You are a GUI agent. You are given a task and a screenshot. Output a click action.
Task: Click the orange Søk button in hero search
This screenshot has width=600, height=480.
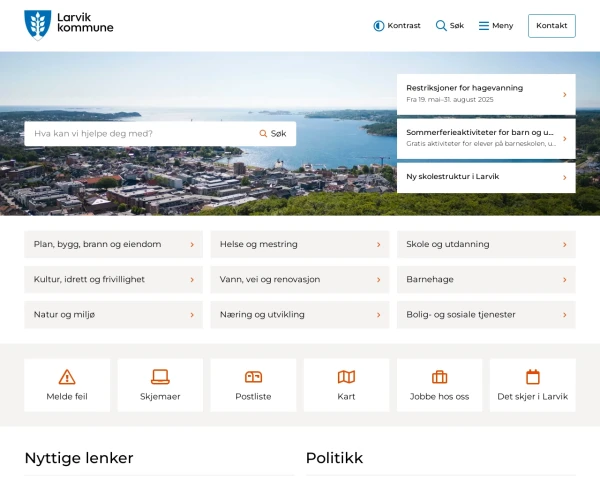[x=273, y=134]
